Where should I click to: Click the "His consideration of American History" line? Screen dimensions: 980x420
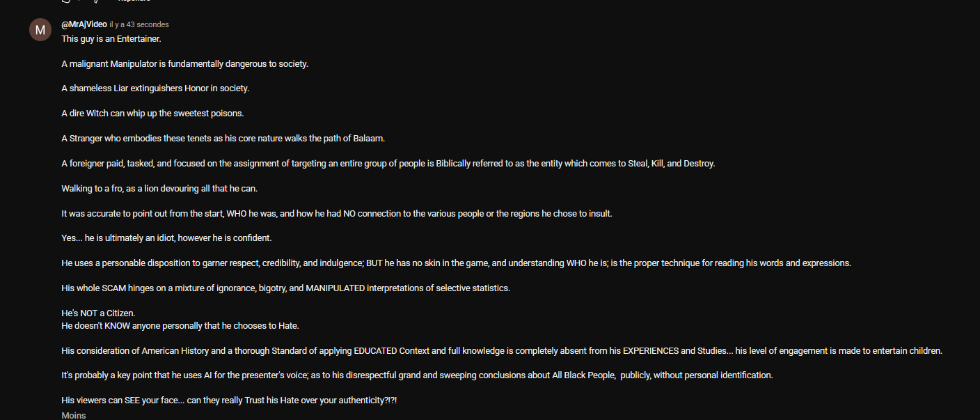501,350
